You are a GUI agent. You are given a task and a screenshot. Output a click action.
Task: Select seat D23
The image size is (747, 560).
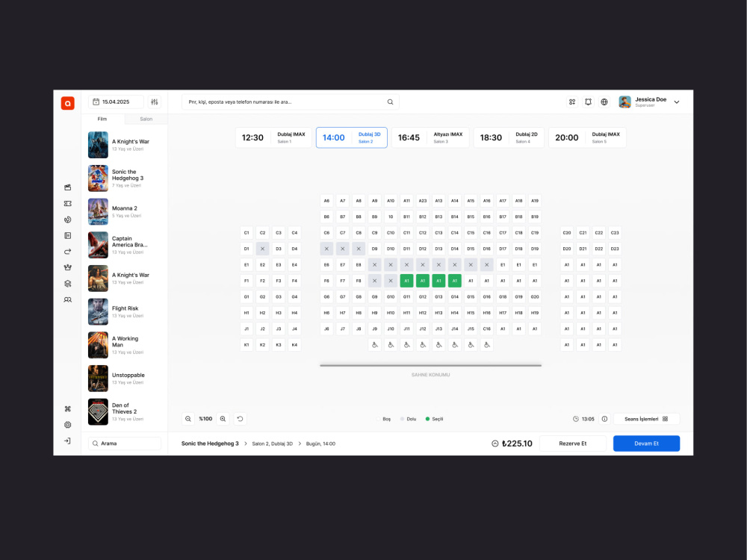point(615,249)
